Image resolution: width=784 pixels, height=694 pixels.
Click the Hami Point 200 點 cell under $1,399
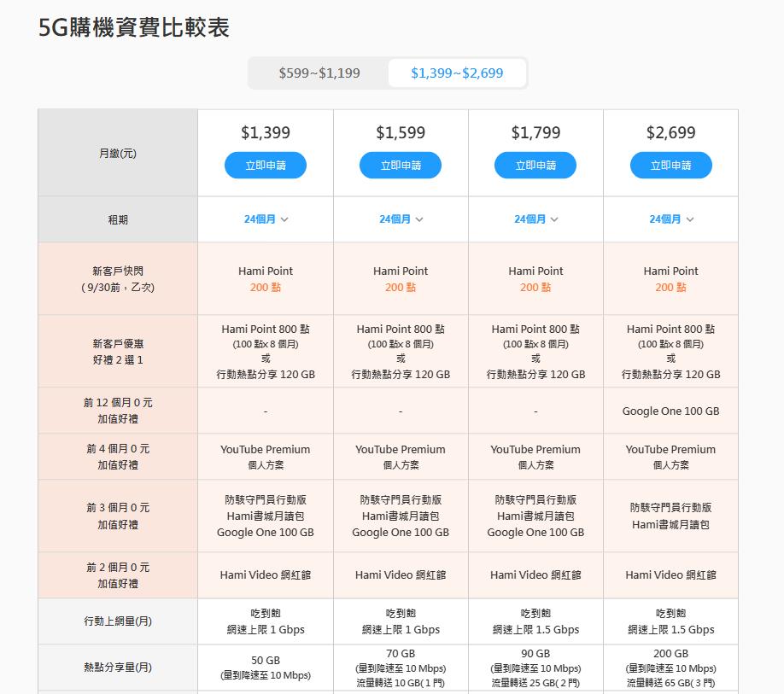coord(265,278)
